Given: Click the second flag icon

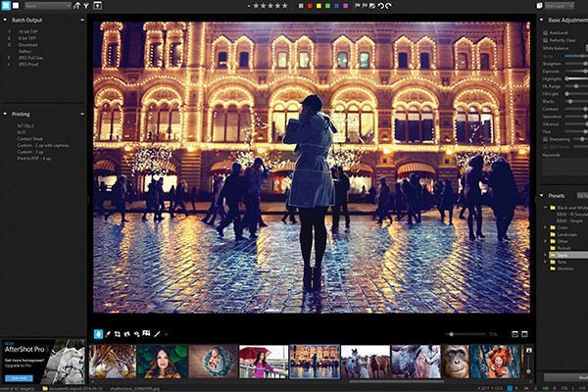Looking at the screenshot, I should click(x=365, y=6).
